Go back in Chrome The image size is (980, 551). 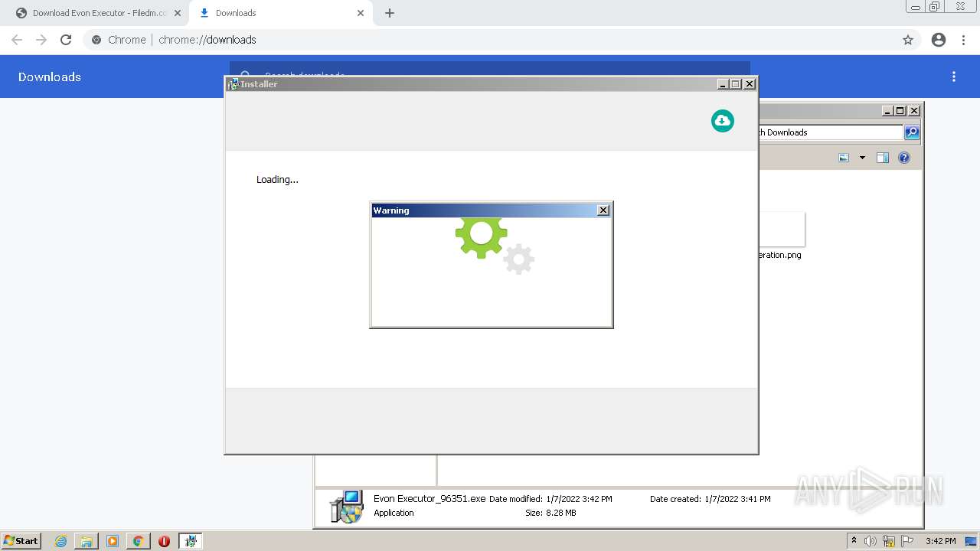tap(17, 40)
